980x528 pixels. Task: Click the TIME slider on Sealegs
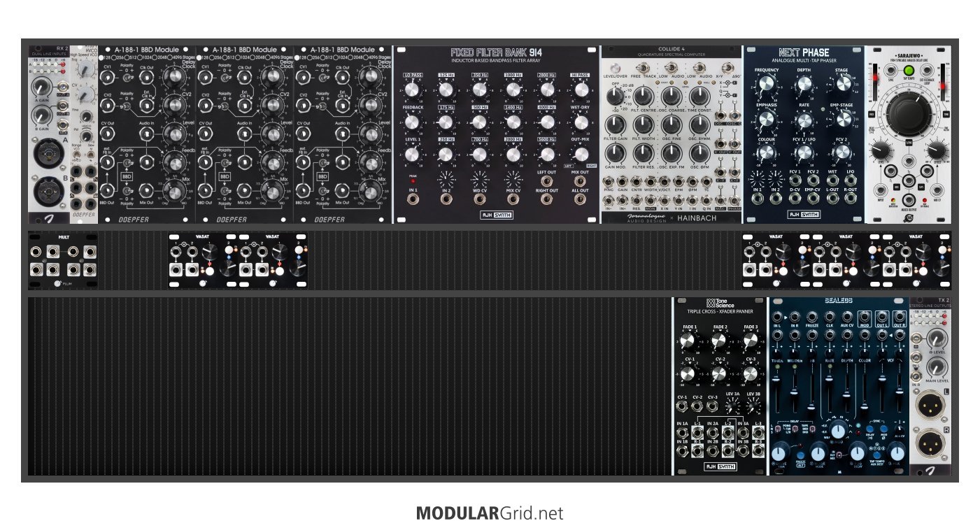click(x=777, y=379)
